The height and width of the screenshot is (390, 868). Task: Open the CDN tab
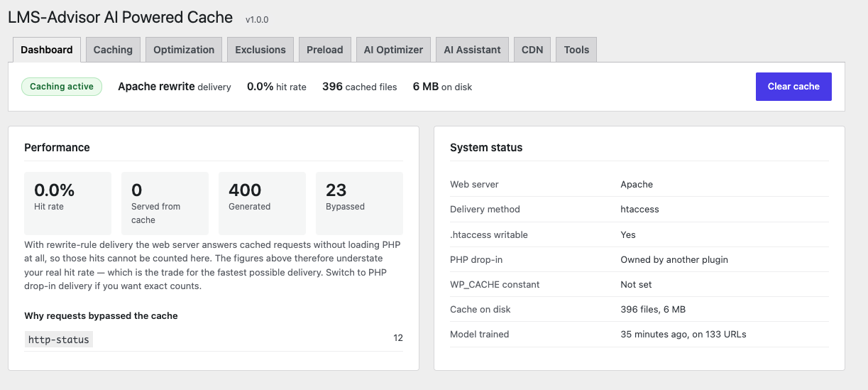point(532,50)
